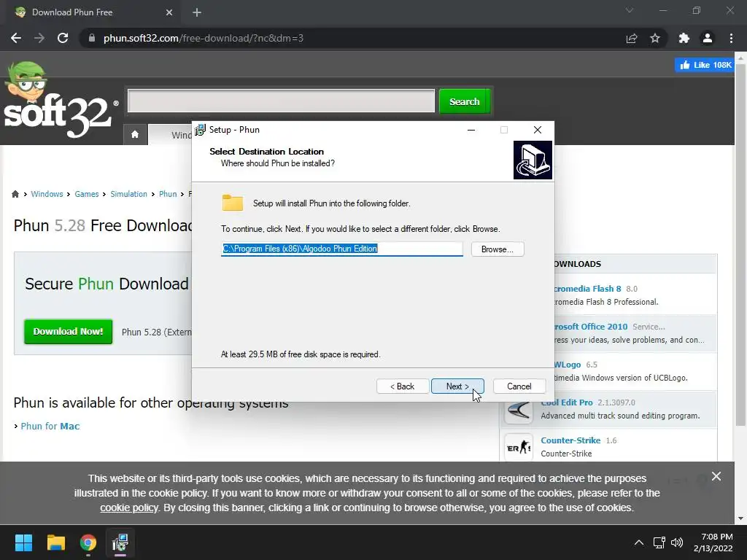747x560 pixels.
Task: Minimize the Setup - Phun dialog
Action: coord(471,130)
